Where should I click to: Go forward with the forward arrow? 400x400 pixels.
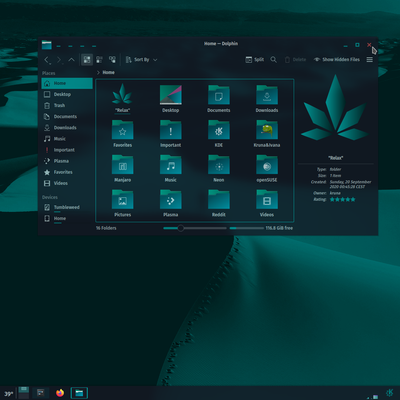59,60
